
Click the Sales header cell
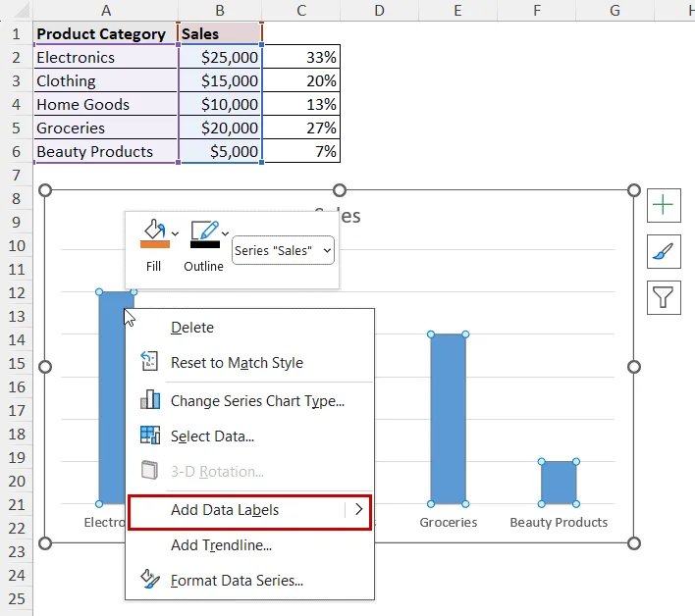click(x=220, y=33)
